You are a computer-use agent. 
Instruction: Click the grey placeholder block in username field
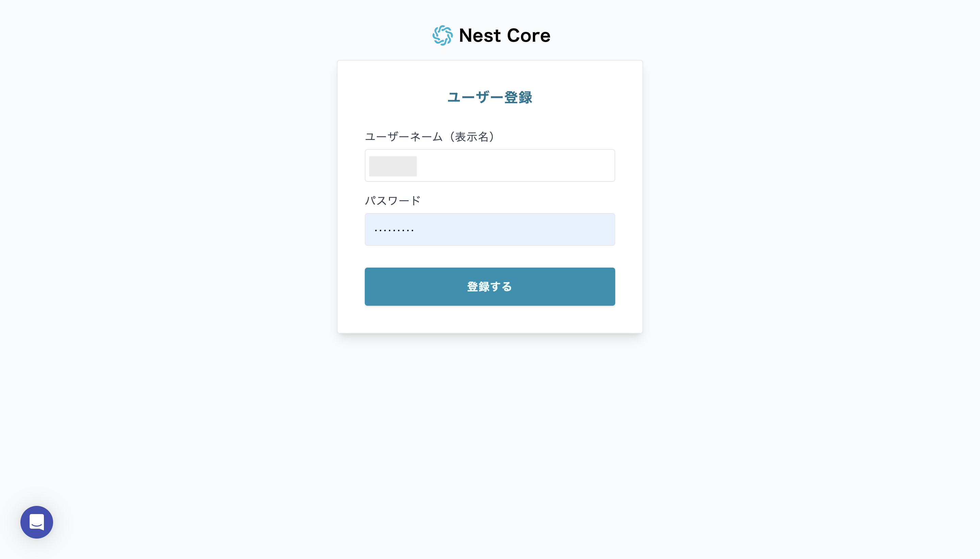[x=393, y=166]
